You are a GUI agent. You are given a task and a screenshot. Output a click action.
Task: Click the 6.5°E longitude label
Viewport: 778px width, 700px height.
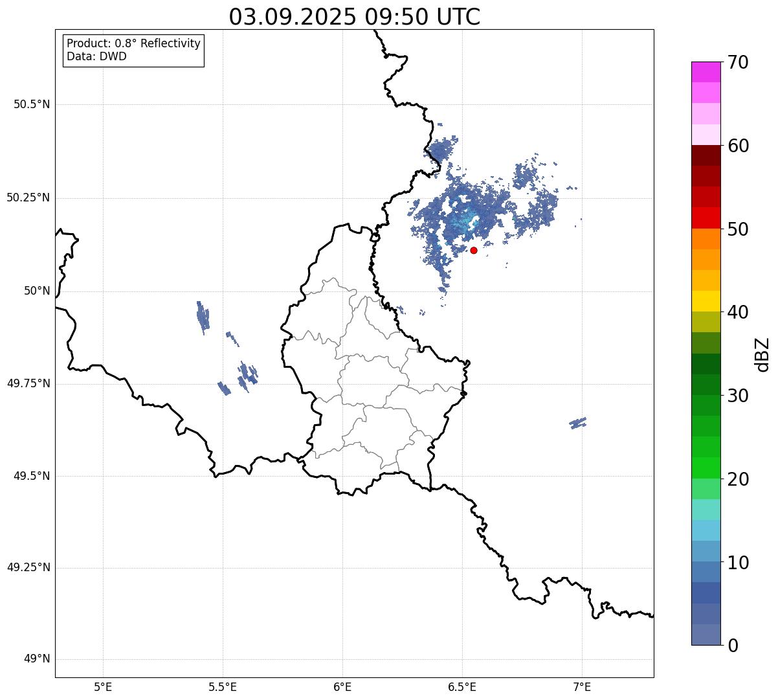click(462, 686)
